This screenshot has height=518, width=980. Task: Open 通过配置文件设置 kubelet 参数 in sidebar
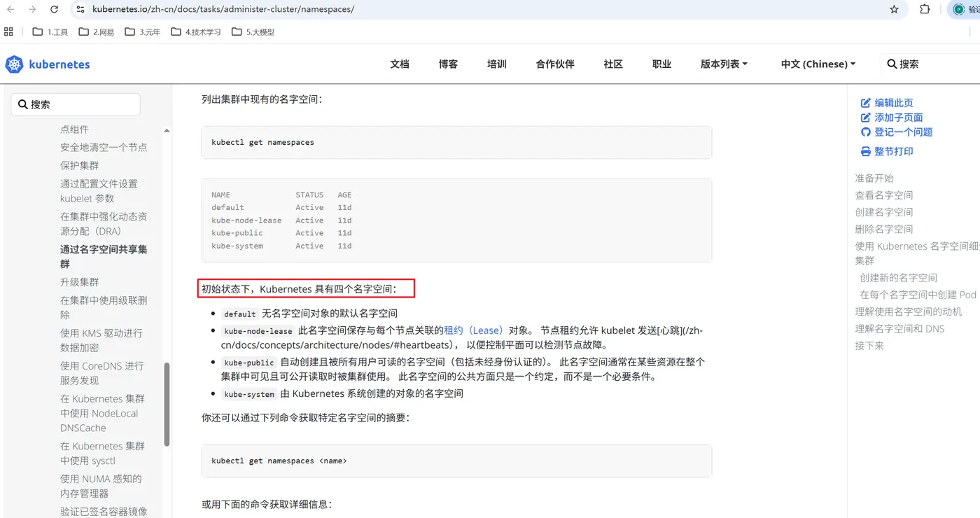(99, 191)
